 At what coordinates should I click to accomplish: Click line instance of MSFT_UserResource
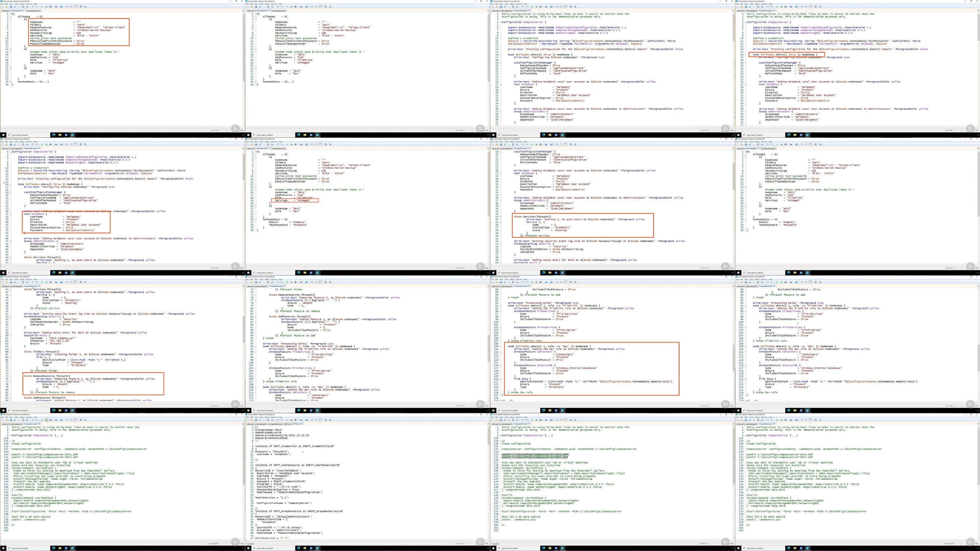(x=297, y=465)
